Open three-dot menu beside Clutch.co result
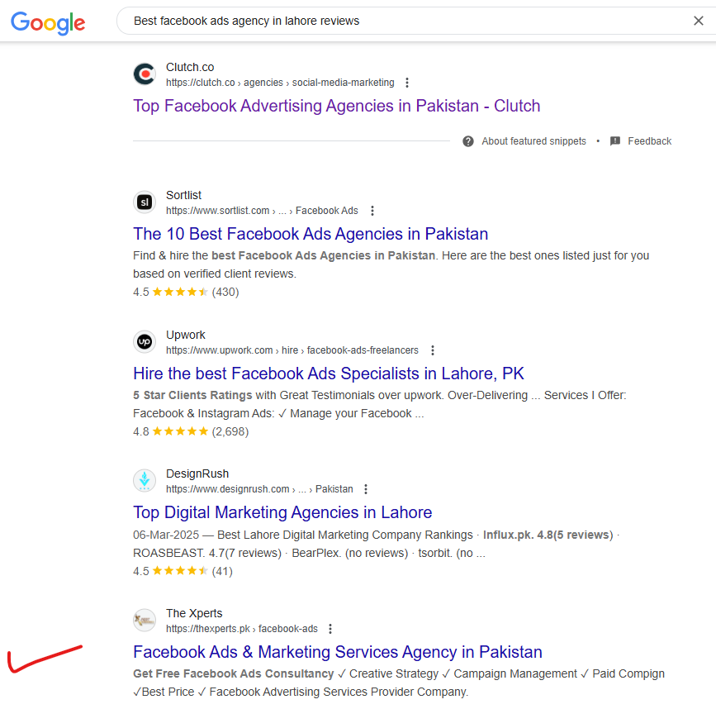 tap(407, 83)
